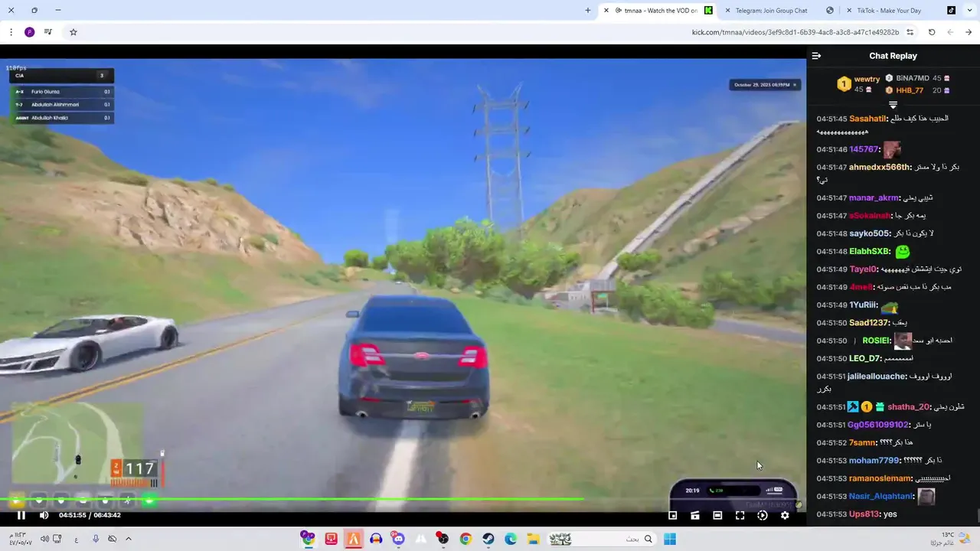Close the TikTok browser tab
The width and height of the screenshot is (980, 551).
tap(849, 11)
